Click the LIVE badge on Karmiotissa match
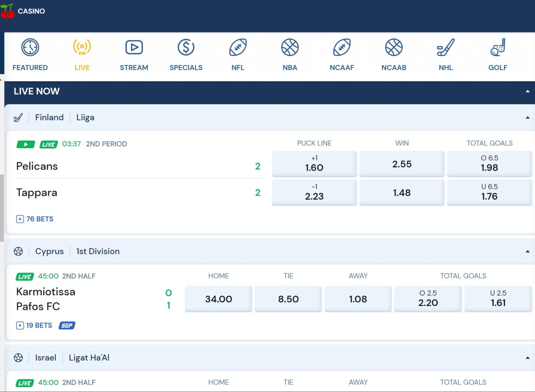Viewport: 535px width, 392px height. (x=25, y=277)
